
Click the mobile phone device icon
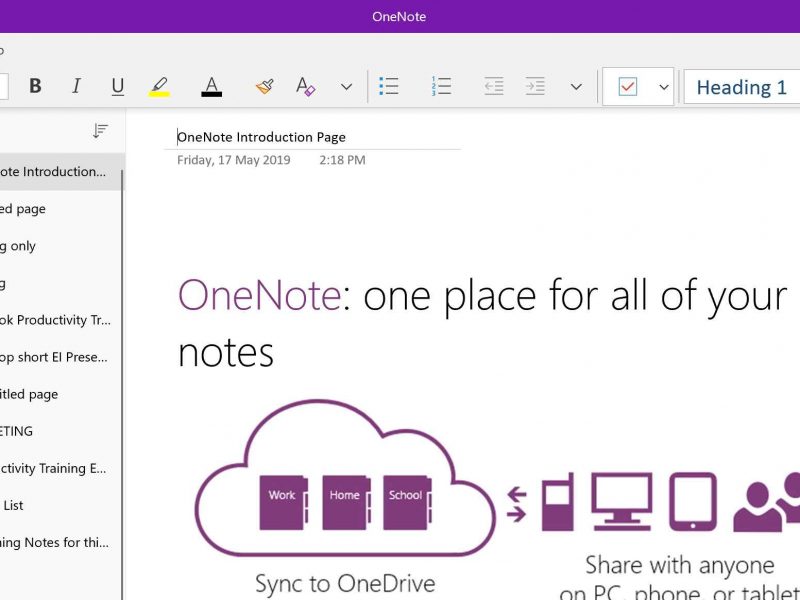pyautogui.click(x=558, y=502)
